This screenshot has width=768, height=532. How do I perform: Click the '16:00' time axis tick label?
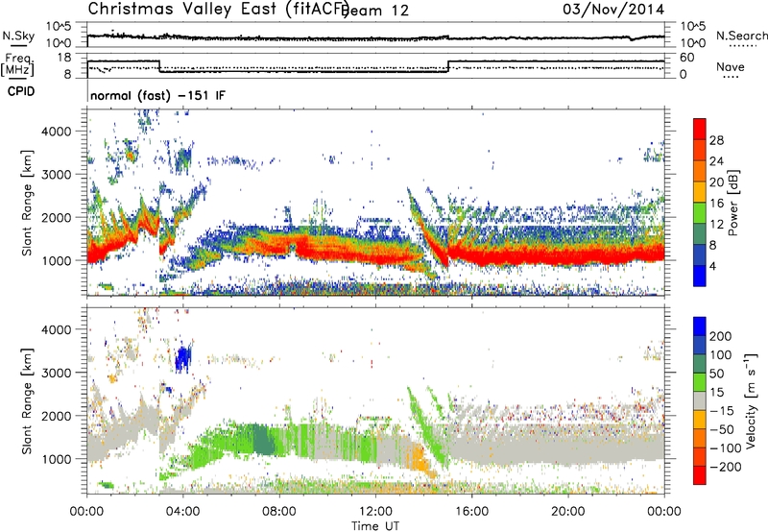coord(471,512)
